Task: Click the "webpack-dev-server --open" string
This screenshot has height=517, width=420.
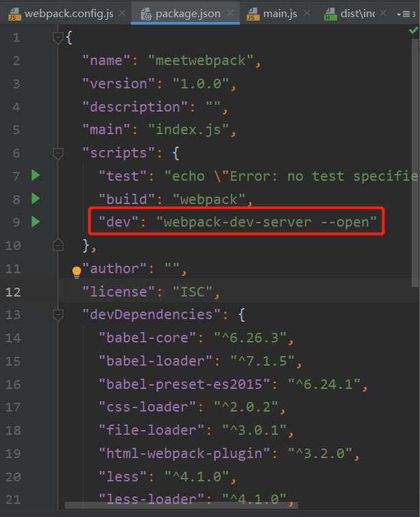Action: point(267,223)
